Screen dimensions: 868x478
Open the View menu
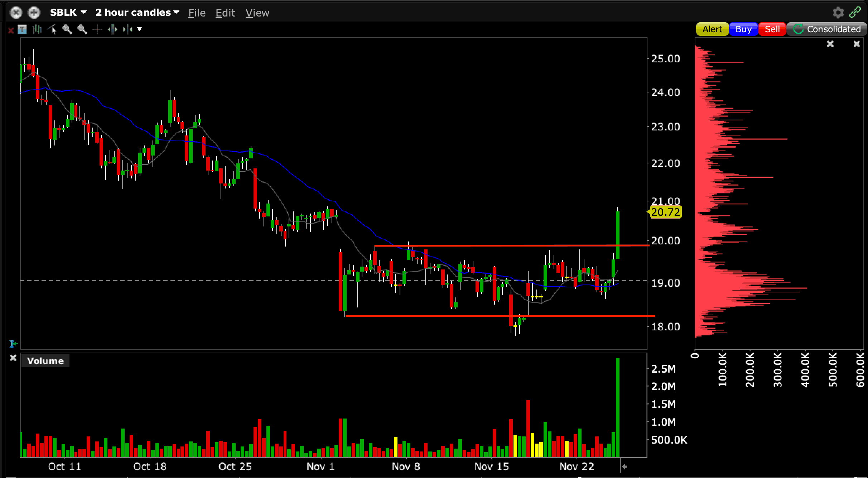[257, 13]
